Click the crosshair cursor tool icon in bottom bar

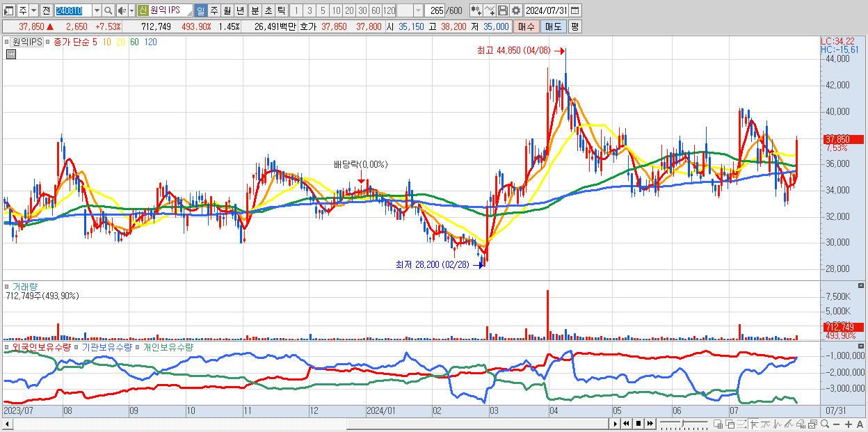pyautogui.click(x=755, y=424)
